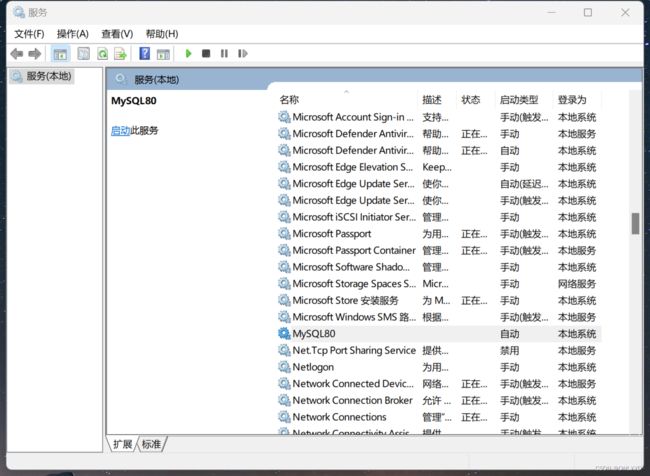Sort by the 状态 column header

pyautogui.click(x=471, y=100)
